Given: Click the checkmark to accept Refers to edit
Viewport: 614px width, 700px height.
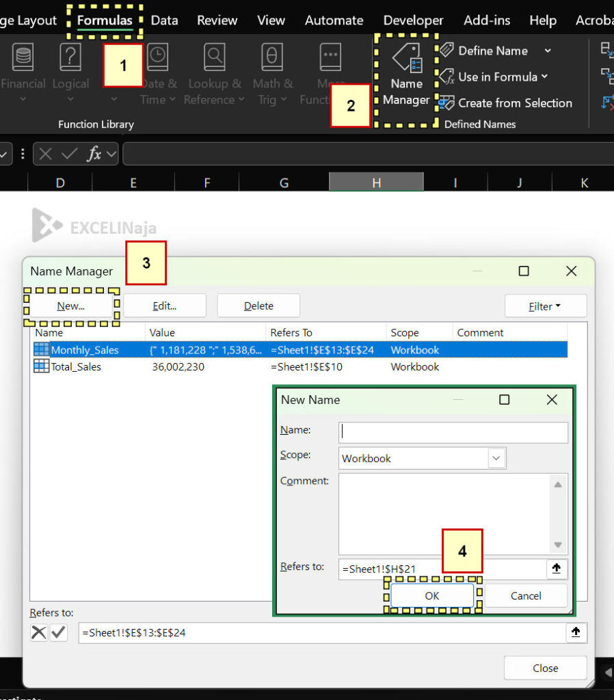Looking at the screenshot, I should click(x=59, y=633).
